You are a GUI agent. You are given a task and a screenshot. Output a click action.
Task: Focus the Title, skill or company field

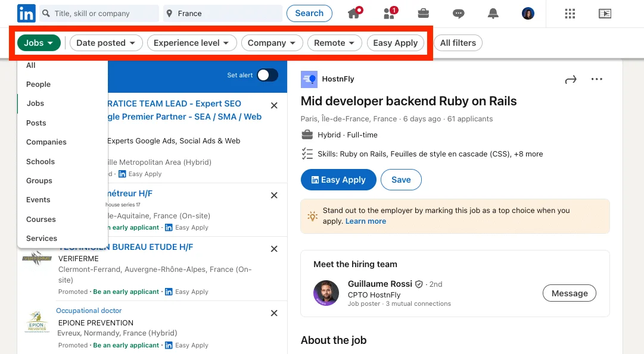[99, 14]
